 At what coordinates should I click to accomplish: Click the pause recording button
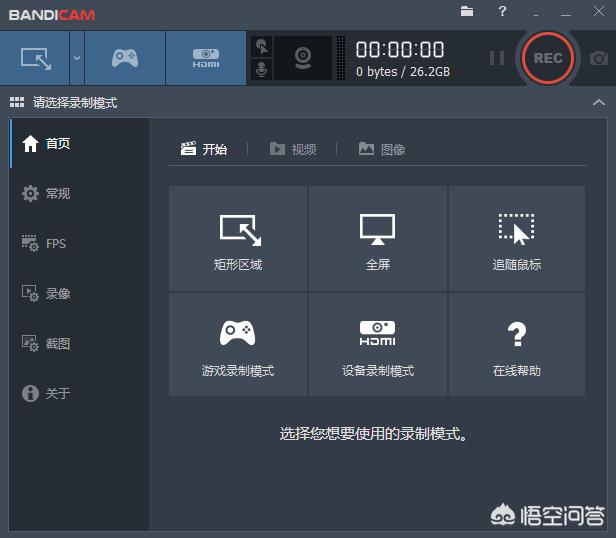pyautogui.click(x=497, y=58)
